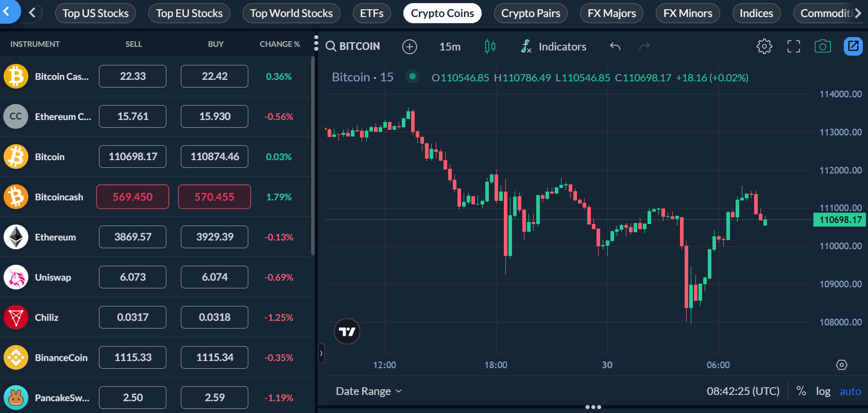This screenshot has height=413, width=868.
Task: Open the FX Majors tab
Action: 611,13
